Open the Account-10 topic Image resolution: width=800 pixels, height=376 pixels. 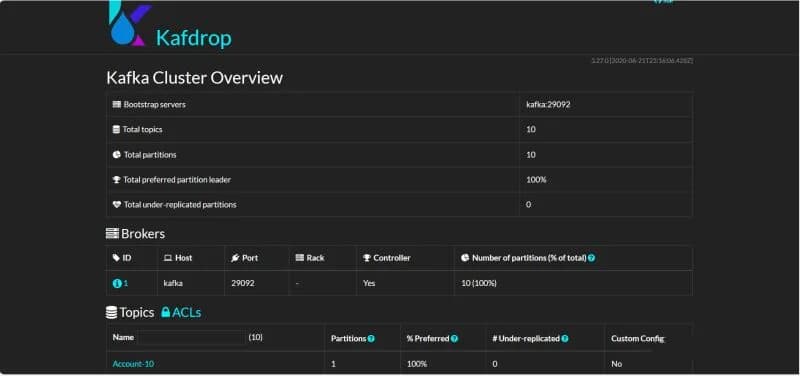click(133, 364)
